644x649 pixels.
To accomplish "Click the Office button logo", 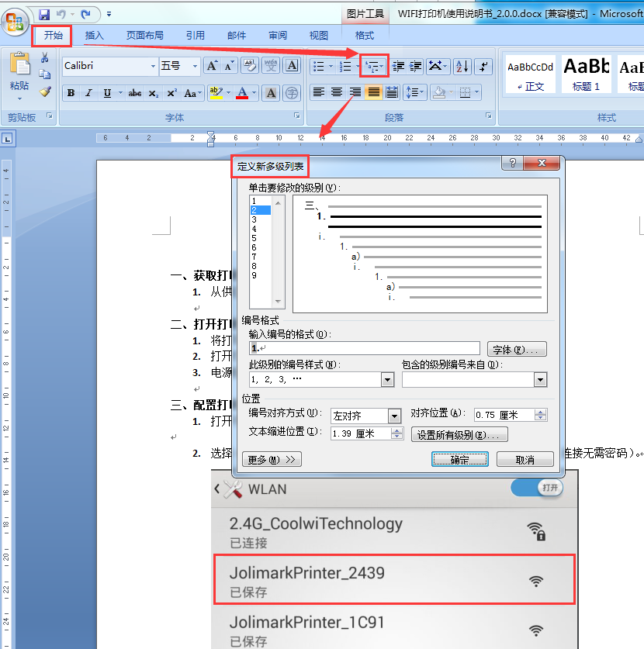I will click(x=15, y=22).
